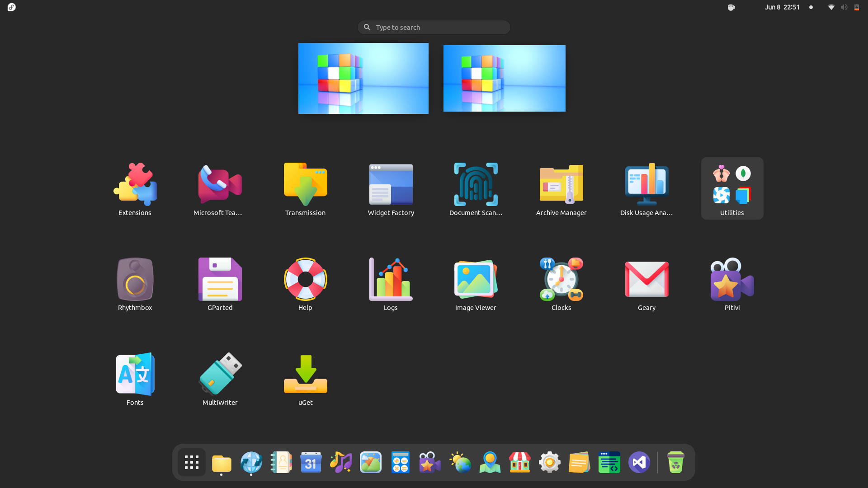Click the battery status icon

857,7
